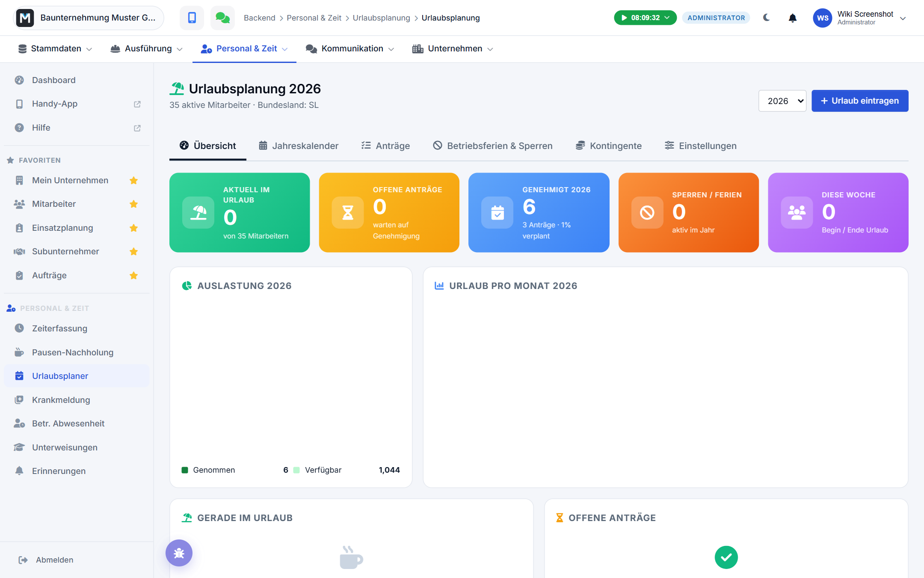Click Abmelden to log out

point(46,560)
